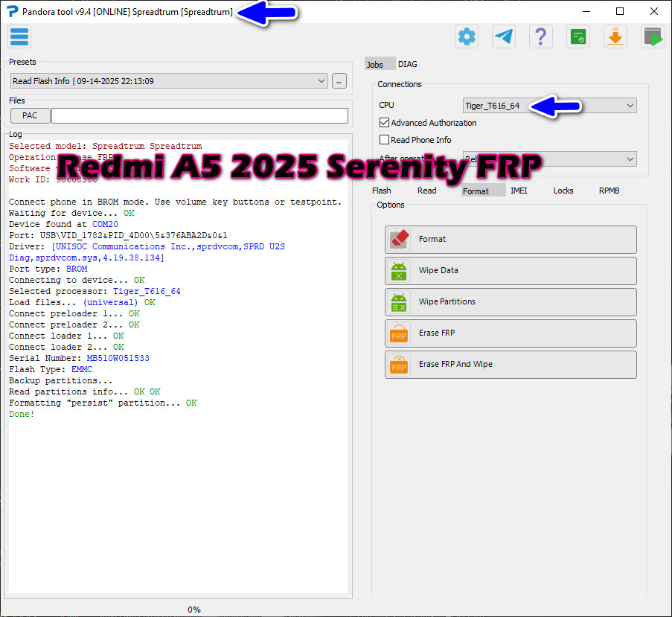Click the Selected model log line
The height and width of the screenshot is (617, 672).
point(106,146)
